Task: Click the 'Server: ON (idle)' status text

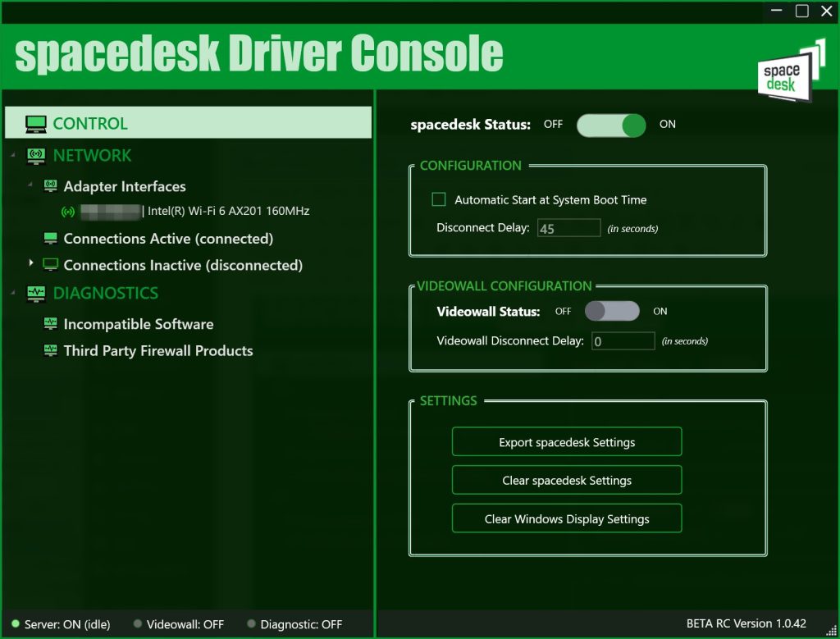Action: pyautogui.click(x=67, y=624)
